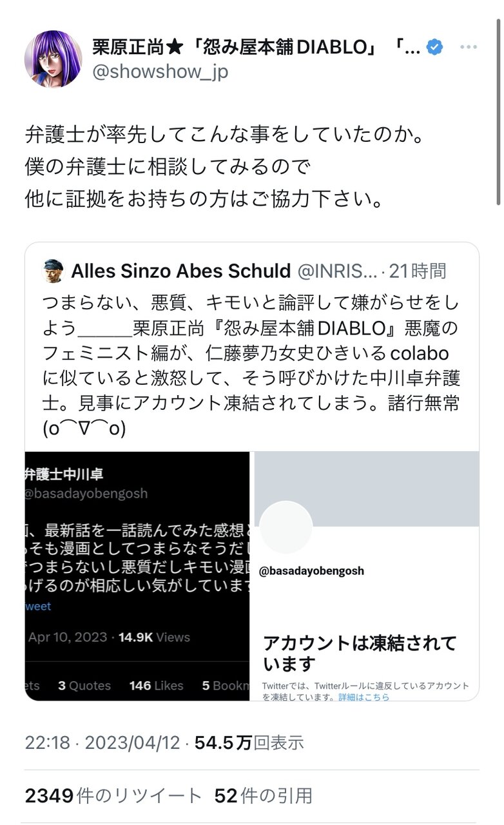
Task: Click the blue verified badge icon
Action: coord(435,47)
